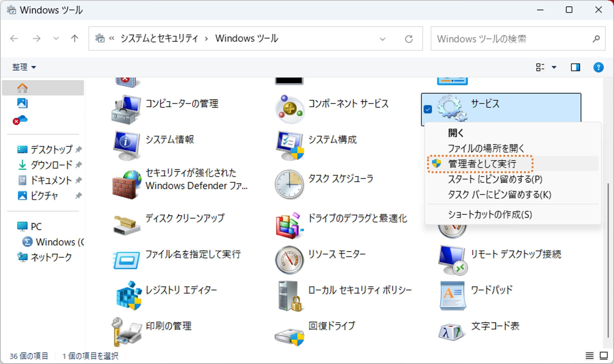Expand the view options dropdown arrow

[554, 67]
